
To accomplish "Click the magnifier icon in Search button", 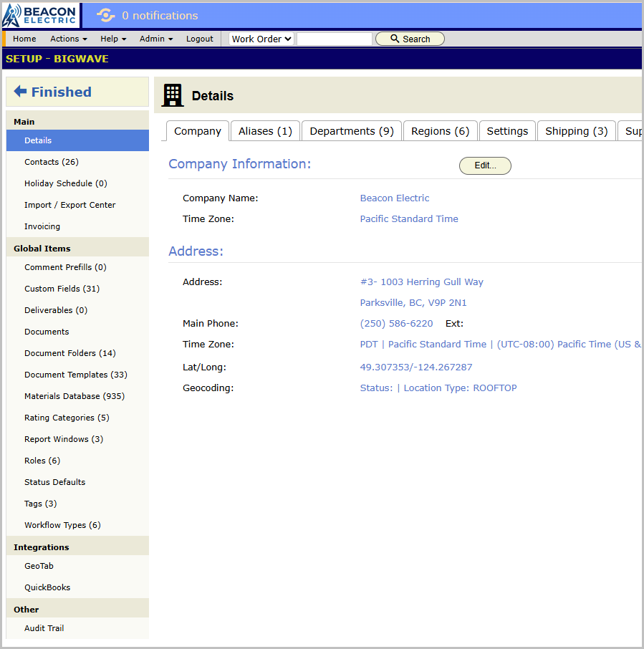I will pyautogui.click(x=395, y=39).
